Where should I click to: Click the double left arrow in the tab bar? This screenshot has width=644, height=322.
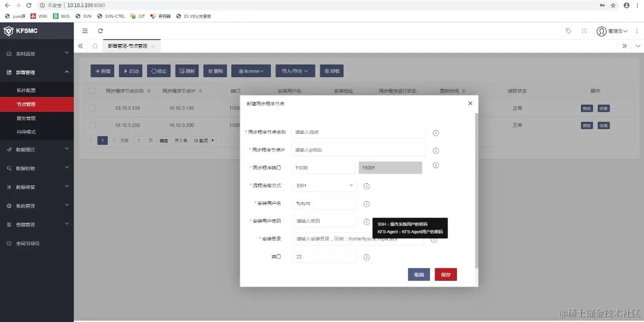(80, 46)
